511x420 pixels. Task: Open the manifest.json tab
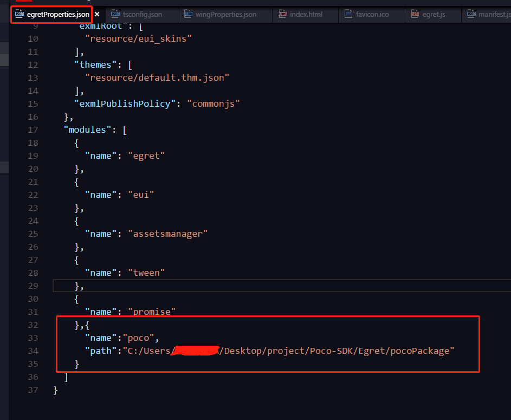(486, 14)
